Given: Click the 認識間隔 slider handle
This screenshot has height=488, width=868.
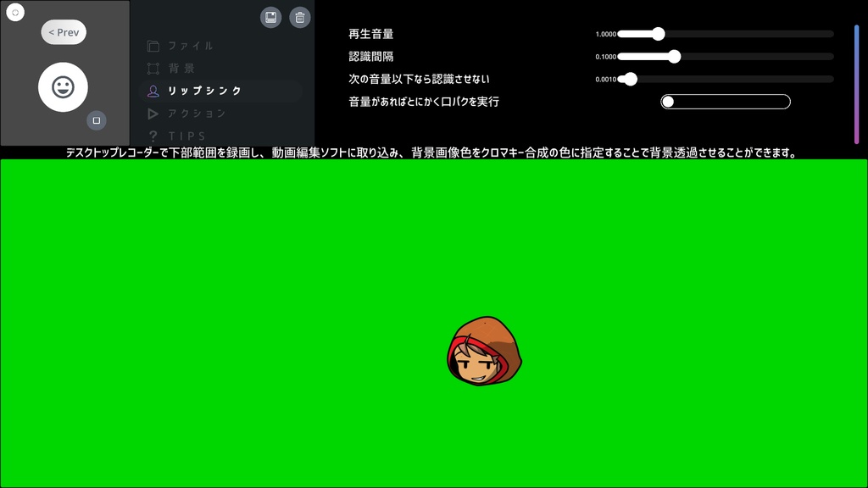Looking at the screenshot, I should coord(674,56).
